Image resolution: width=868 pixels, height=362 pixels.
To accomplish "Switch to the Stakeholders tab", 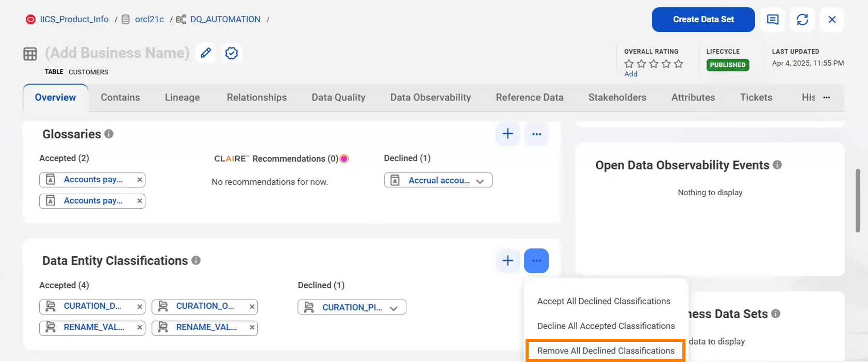I will pyautogui.click(x=617, y=98).
